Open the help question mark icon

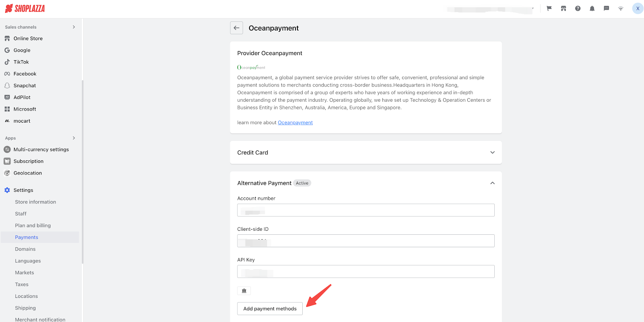pyautogui.click(x=578, y=8)
